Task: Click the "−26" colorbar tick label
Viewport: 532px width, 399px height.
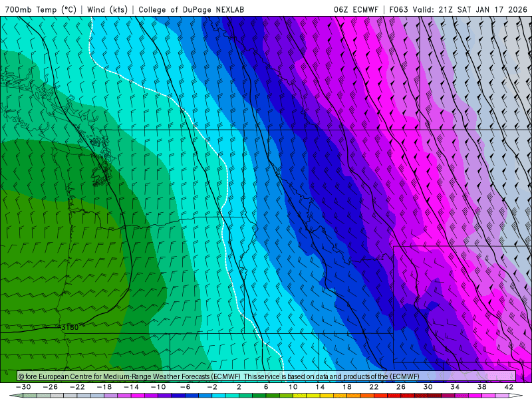Action: 51,387
